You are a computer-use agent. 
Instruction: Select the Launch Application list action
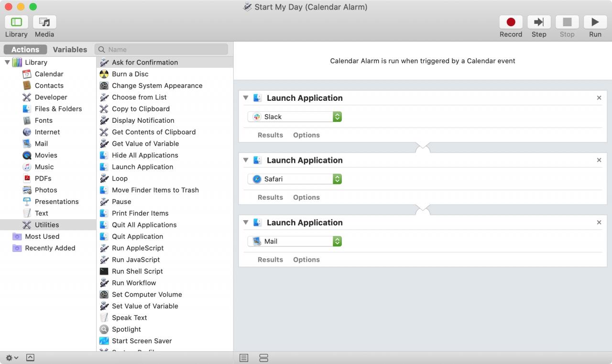point(165,167)
